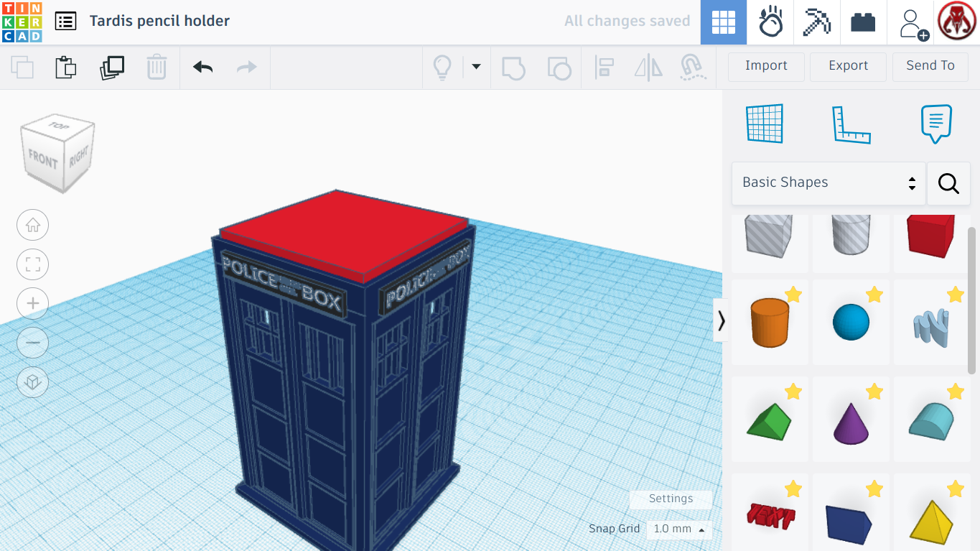Toggle favorite star on Scribble shape

956,295
